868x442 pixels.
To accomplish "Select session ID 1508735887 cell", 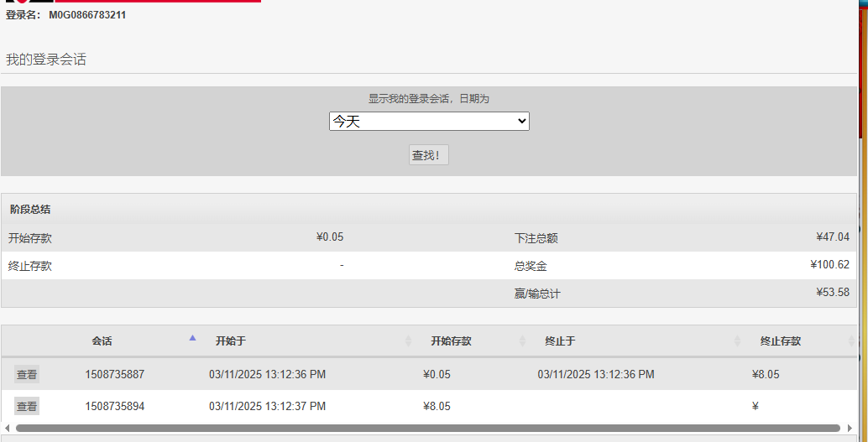I will point(114,375).
